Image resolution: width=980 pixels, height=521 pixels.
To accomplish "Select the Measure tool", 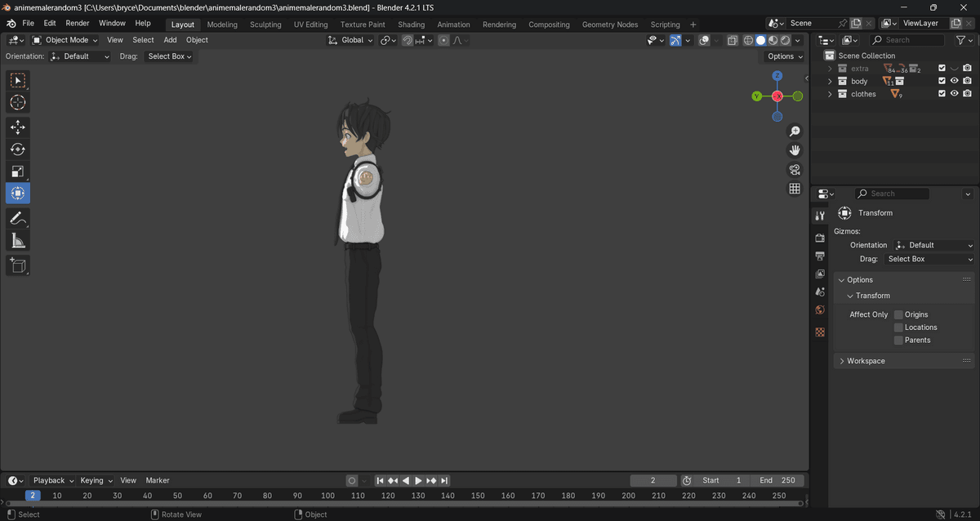I will (18, 240).
